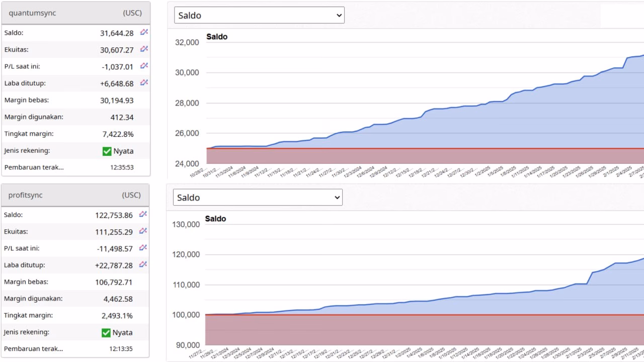The image size is (644, 362).
Task: Click the Margin bebas value 106,792.71
Action: [114, 282]
